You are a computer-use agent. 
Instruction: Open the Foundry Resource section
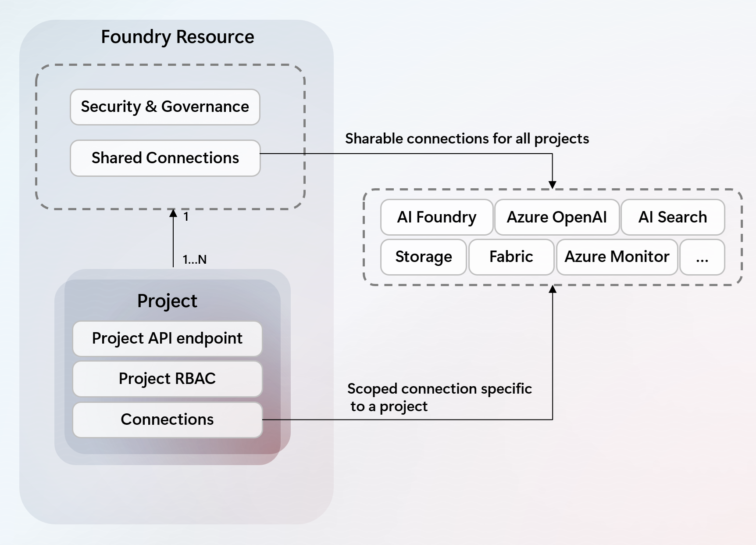click(x=177, y=37)
